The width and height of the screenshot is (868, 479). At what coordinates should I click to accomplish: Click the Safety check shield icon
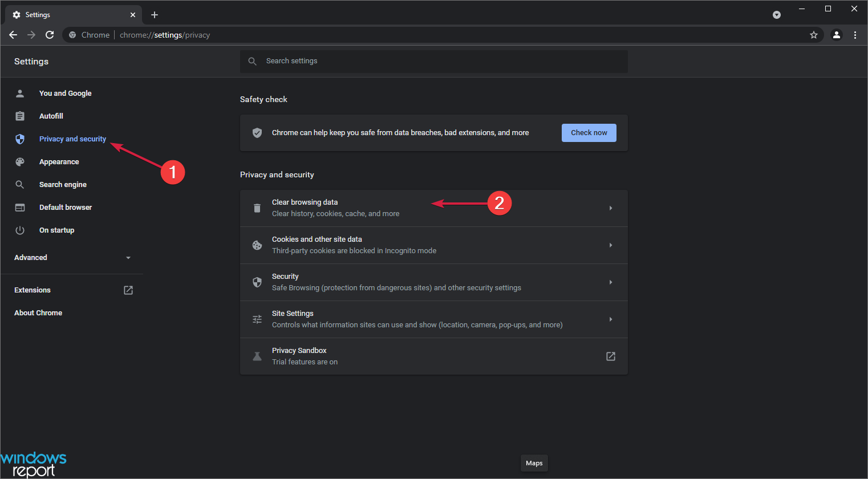[x=257, y=133]
